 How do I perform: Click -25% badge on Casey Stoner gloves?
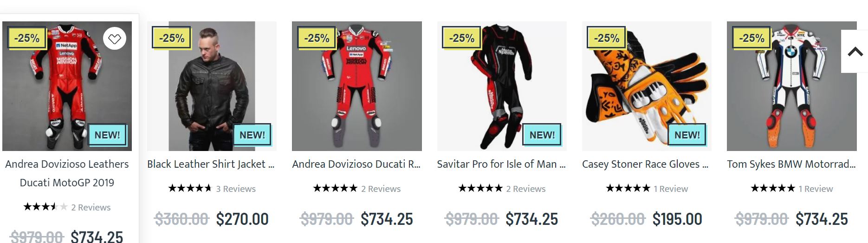(x=607, y=38)
